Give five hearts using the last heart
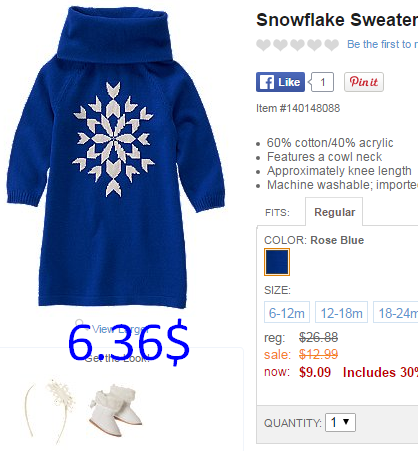The width and height of the screenshot is (418, 451). click(x=331, y=45)
